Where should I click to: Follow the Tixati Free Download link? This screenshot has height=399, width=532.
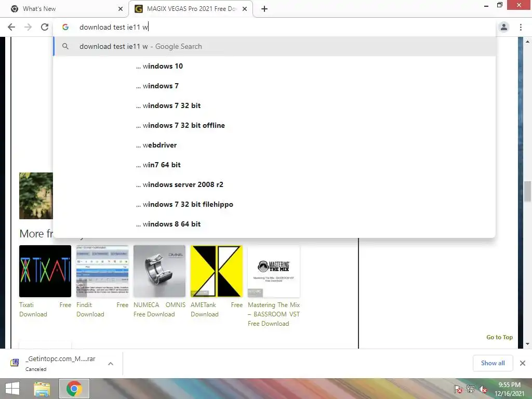coord(45,310)
